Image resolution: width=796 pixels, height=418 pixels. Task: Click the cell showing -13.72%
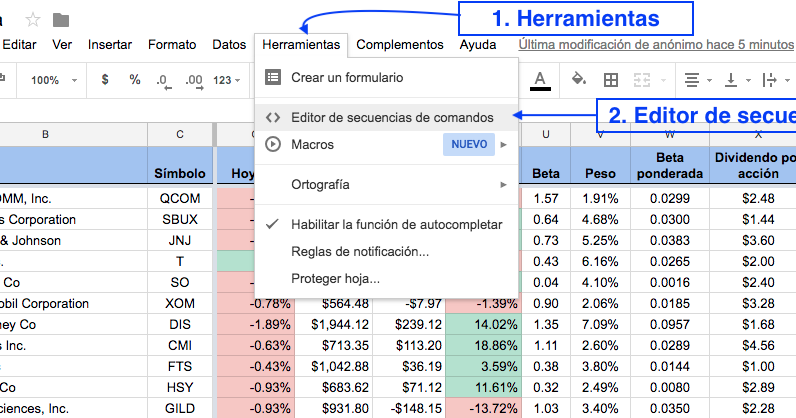click(x=483, y=408)
